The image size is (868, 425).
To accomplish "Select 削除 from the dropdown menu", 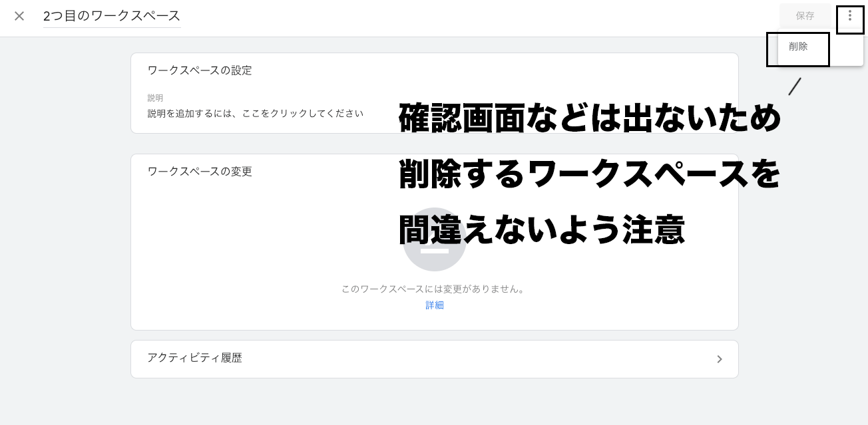I will point(798,47).
